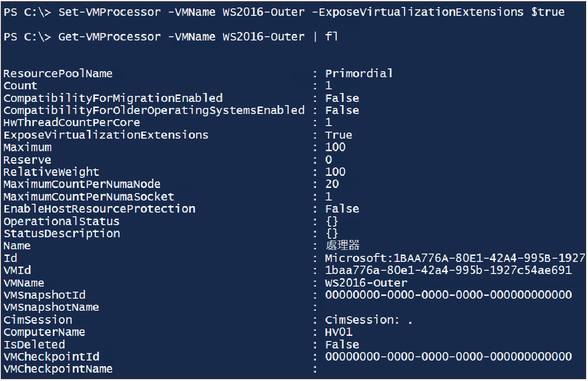Click the Set-VMProcessor command text
588x381 pixels.
[109, 12]
